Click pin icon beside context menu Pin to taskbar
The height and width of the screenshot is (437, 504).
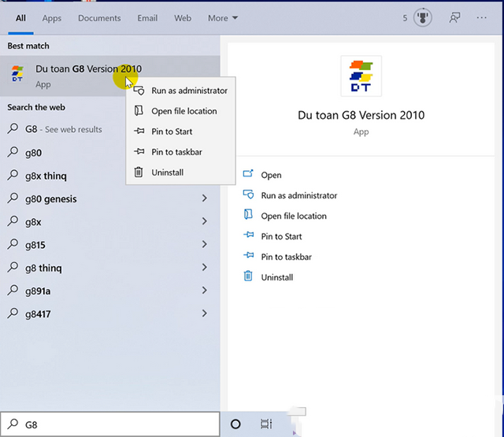(x=139, y=151)
